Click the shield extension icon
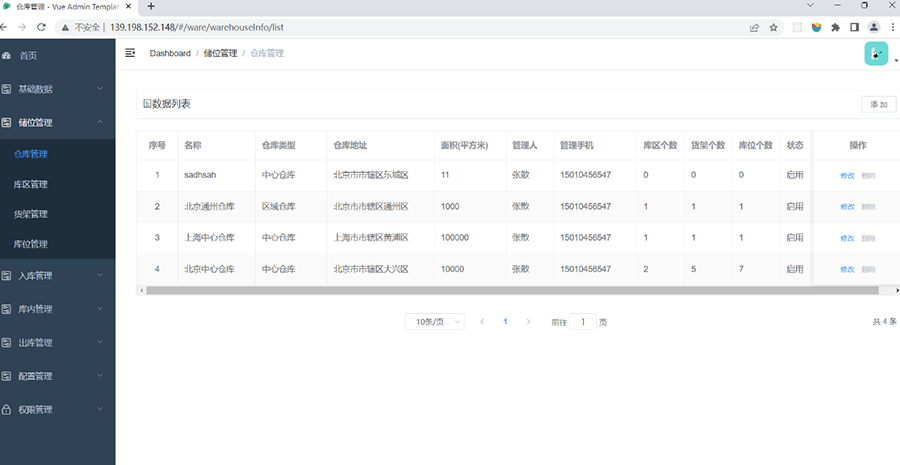This screenshot has width=900, height=465. 816,27
